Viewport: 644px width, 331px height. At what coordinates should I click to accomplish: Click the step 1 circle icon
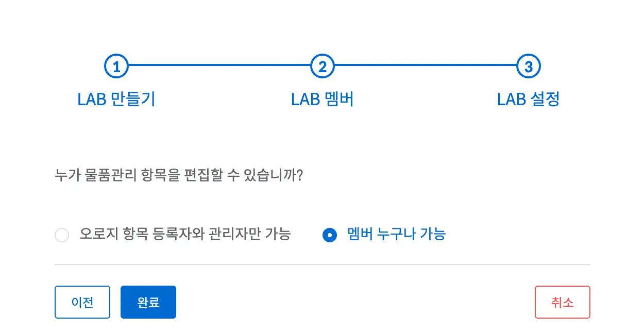tap(116, 67)
